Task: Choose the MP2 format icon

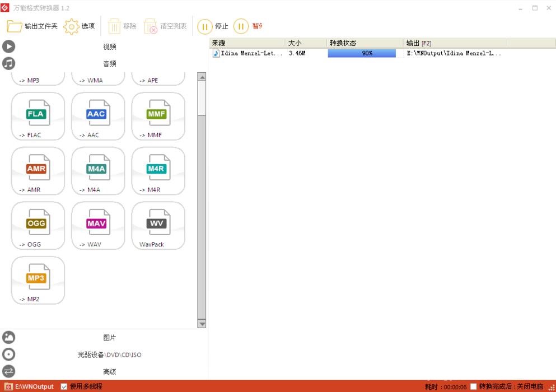Action: pos(38,280)
